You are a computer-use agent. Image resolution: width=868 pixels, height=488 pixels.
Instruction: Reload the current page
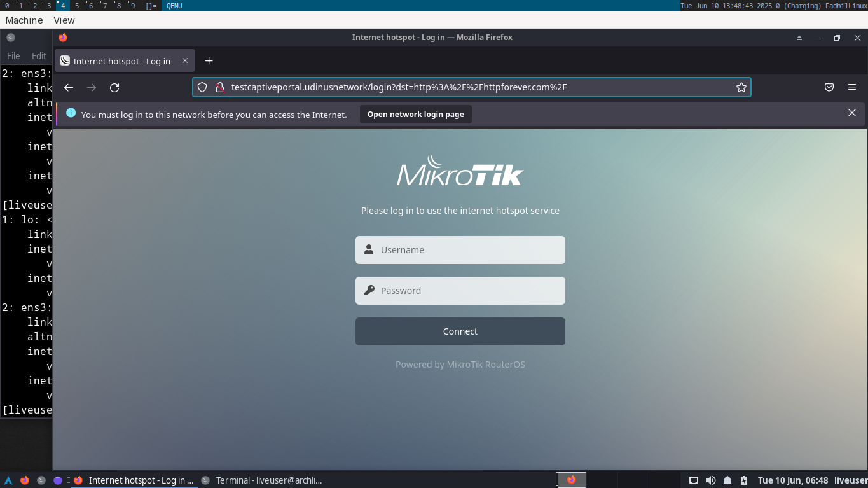pyautogui.click(x=114, y=88)
